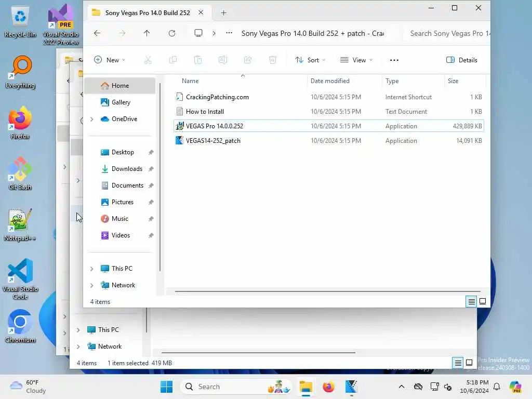Screen dimensions: 532x399
Task: Open Videos quick access folder
Action: tap(120, 235)
